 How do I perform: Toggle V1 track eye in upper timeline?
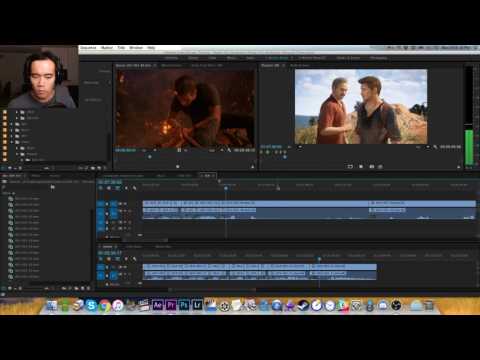125,204
